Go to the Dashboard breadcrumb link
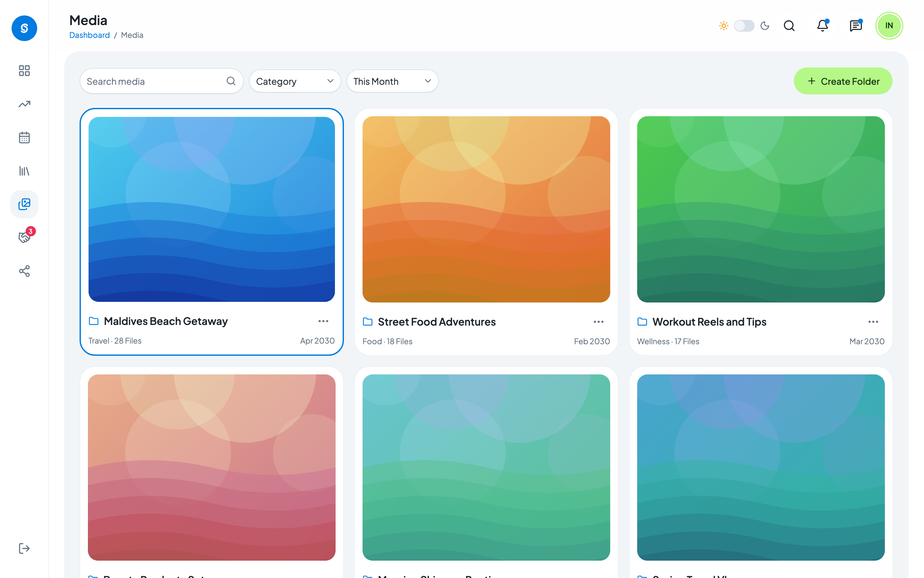Viewport: 924px width, 578px height. pyautogui.click(x=89, y=35)
